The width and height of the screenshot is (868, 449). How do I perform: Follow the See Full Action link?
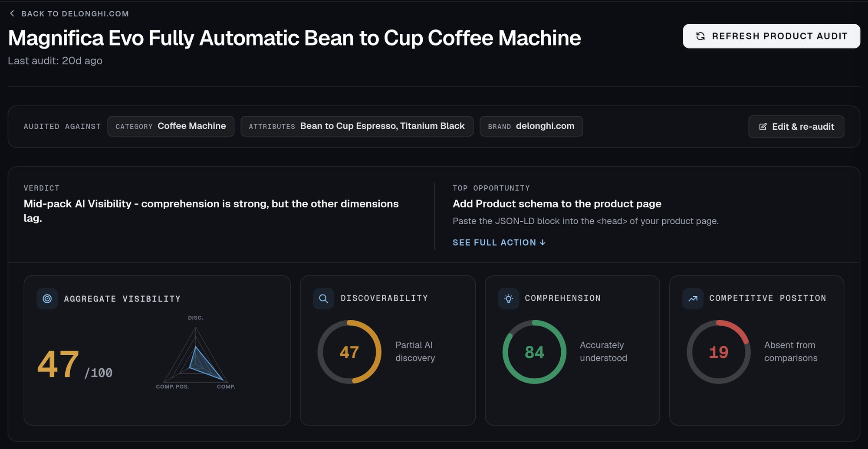pyautogui.click(x=499, y=243)
